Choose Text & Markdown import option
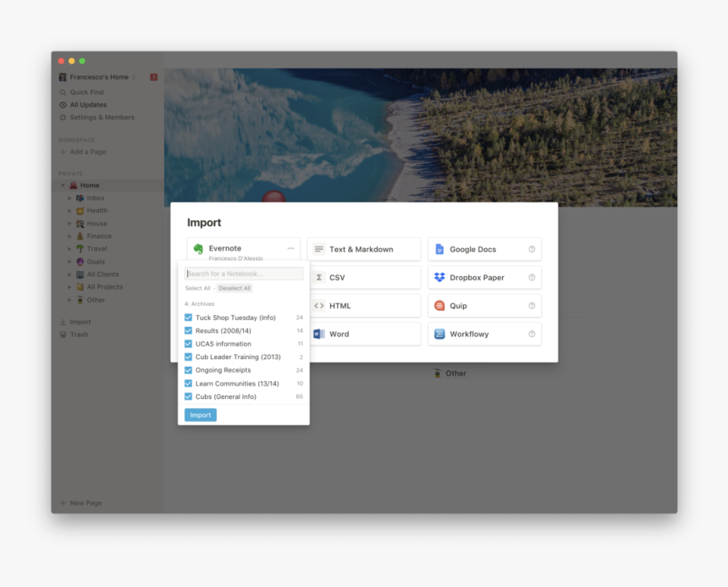 [x=364, y=249]
